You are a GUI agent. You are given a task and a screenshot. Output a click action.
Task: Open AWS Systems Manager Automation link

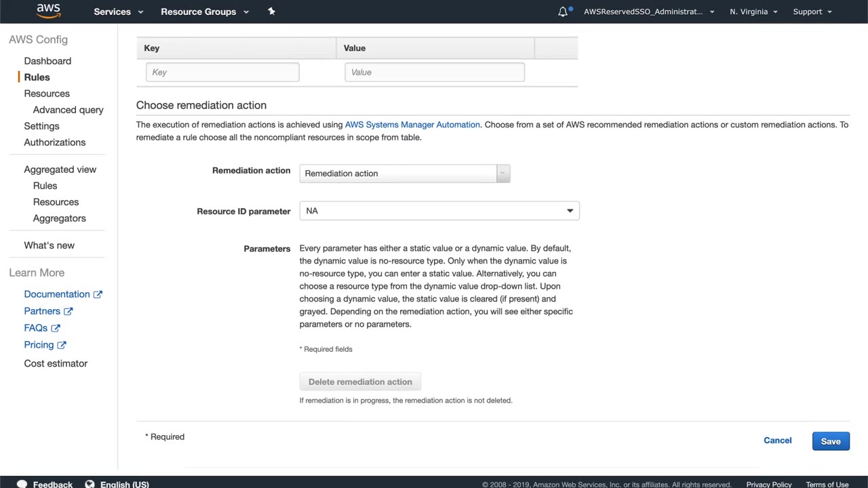412,125
